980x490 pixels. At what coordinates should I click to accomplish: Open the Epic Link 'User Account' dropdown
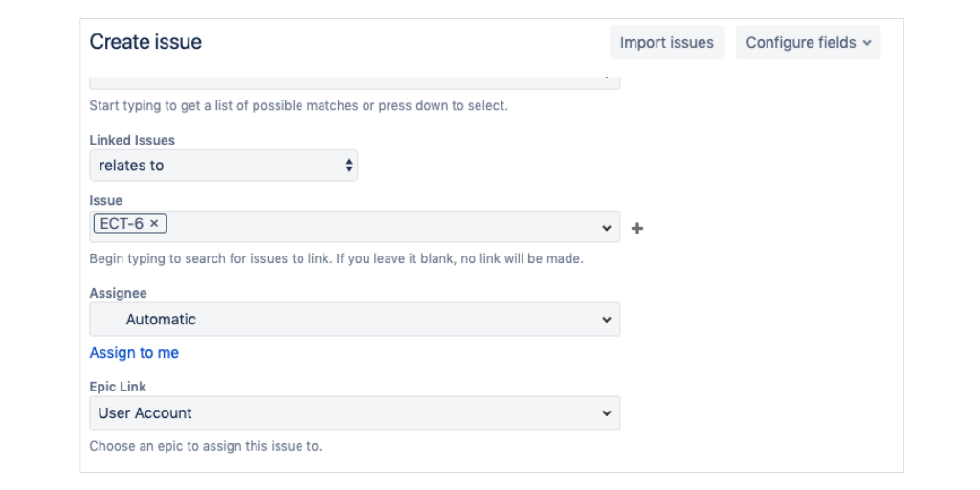coord(354,413)
